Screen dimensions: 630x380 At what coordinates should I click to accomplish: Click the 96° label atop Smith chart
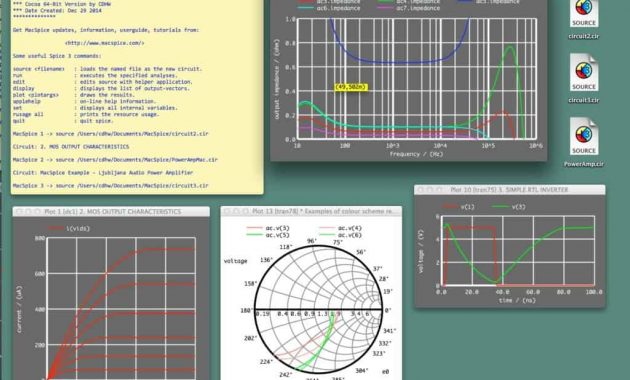[312, 241]
